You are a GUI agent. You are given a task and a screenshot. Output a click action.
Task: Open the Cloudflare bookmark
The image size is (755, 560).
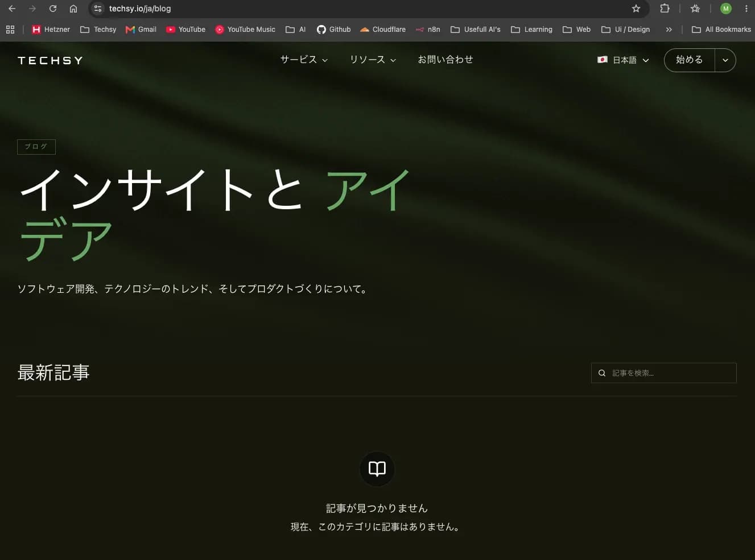pyautogui.click(x=383, y=30)
